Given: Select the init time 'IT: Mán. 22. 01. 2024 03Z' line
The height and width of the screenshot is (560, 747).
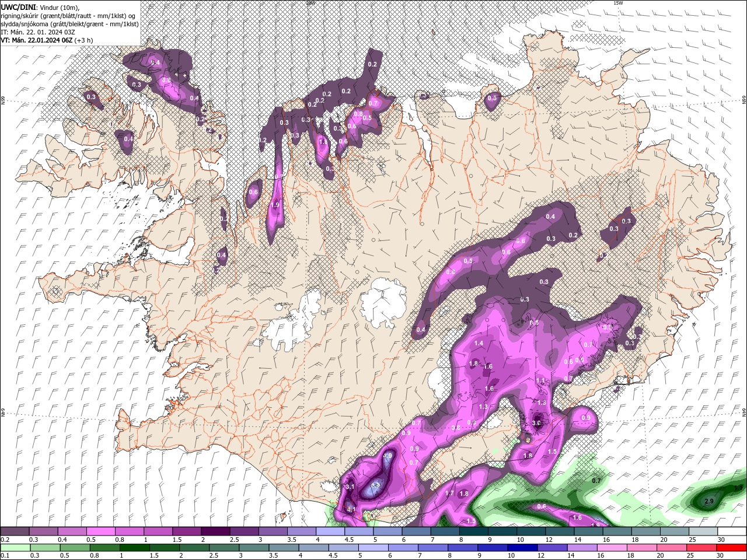Looking at the screenshot, I should coord(38,32).
